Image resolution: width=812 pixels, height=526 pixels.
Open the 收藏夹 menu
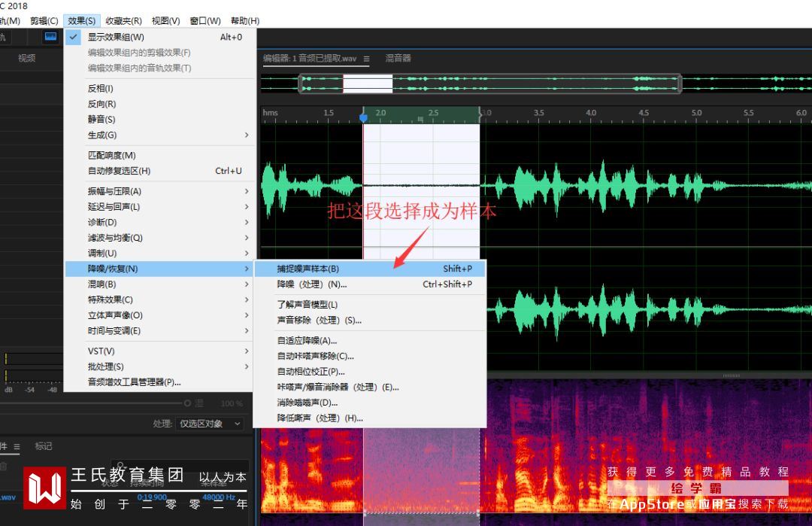(123, 21)
